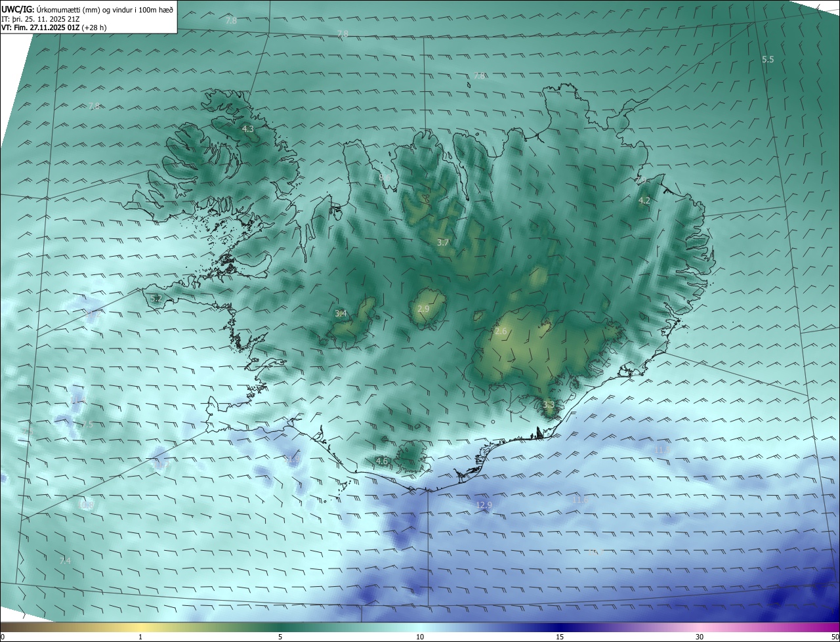Click the 50 tick on the color scale
Image resolution: width=840 pixels, height=642 pixels.
(835, 637)
